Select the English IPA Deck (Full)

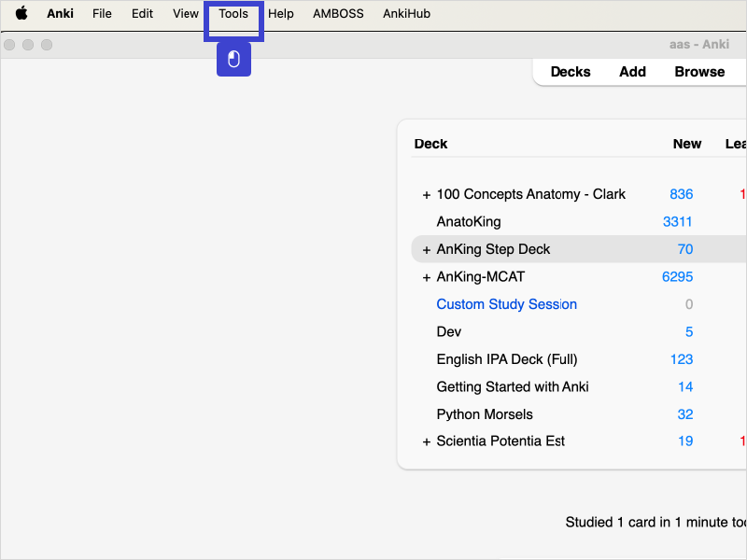tap(507, 359)
